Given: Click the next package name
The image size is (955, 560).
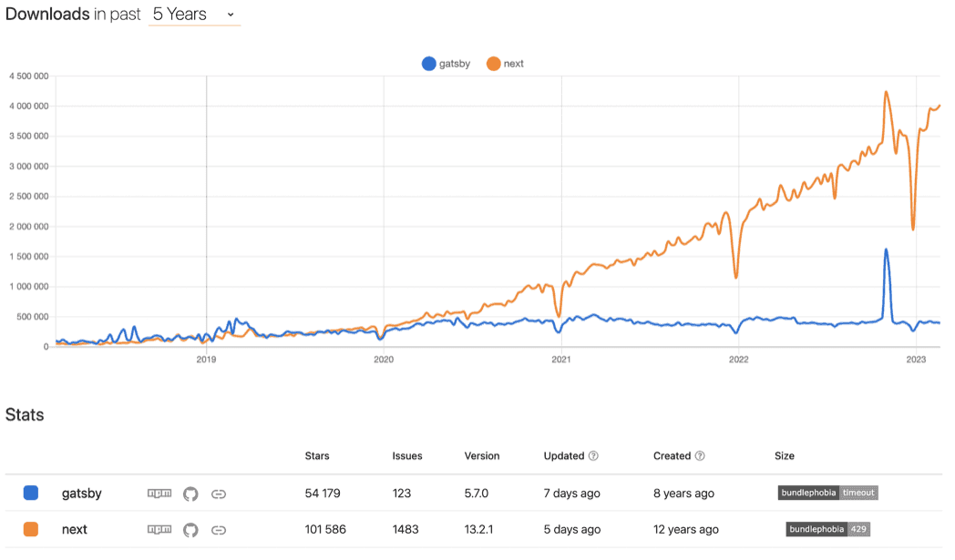Looking at the screenshot, I should click(x=74, y=530).
